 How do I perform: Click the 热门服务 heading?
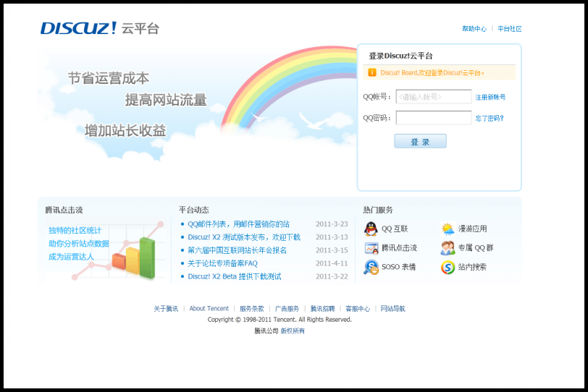pyautogui.click(x=378, y=210)
